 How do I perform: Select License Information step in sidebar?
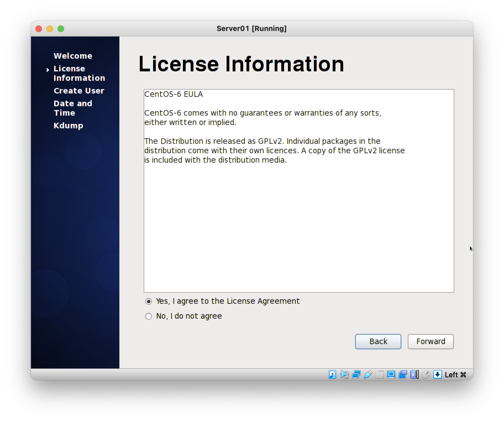(x=79, y=73)
